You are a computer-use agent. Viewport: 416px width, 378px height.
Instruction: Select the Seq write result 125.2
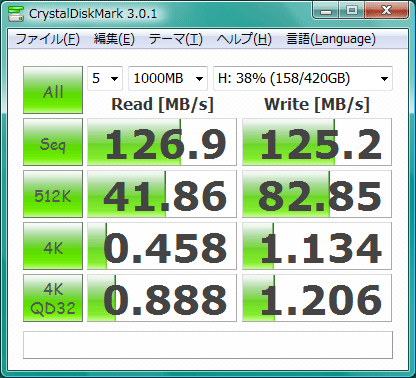point(317,142)
